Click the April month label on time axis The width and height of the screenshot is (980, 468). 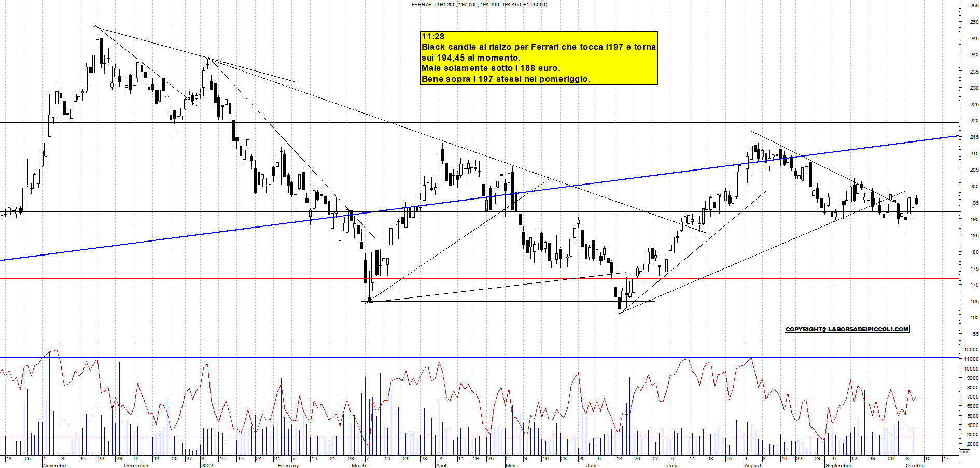(x=441, y=465)
